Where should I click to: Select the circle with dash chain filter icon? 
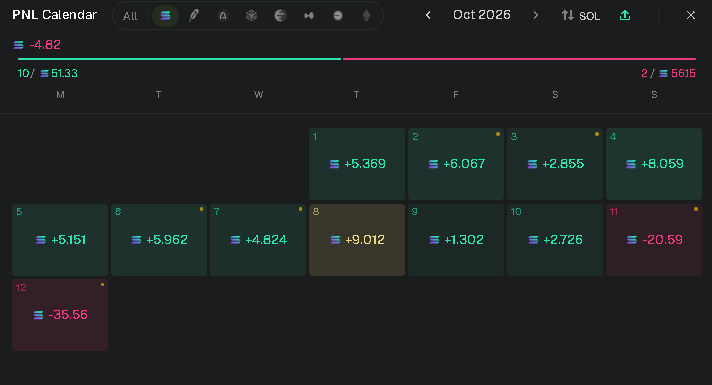(337, 16)
